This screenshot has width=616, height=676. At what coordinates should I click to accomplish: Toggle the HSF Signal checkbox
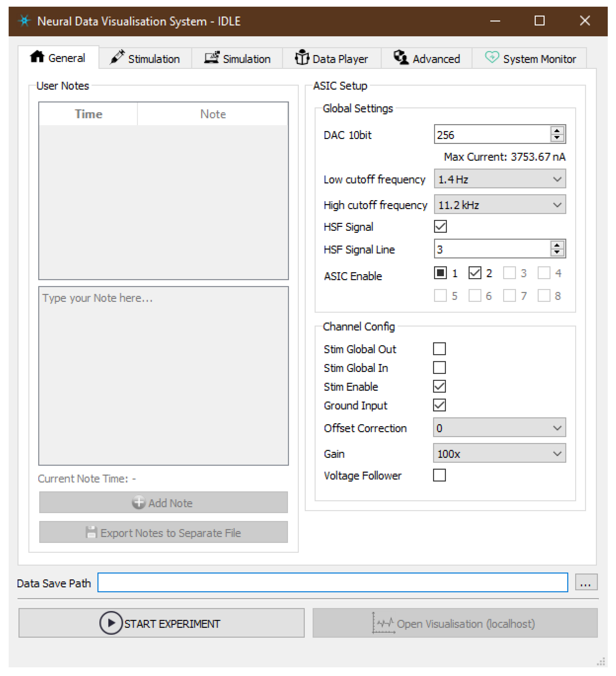pos(440,226)
